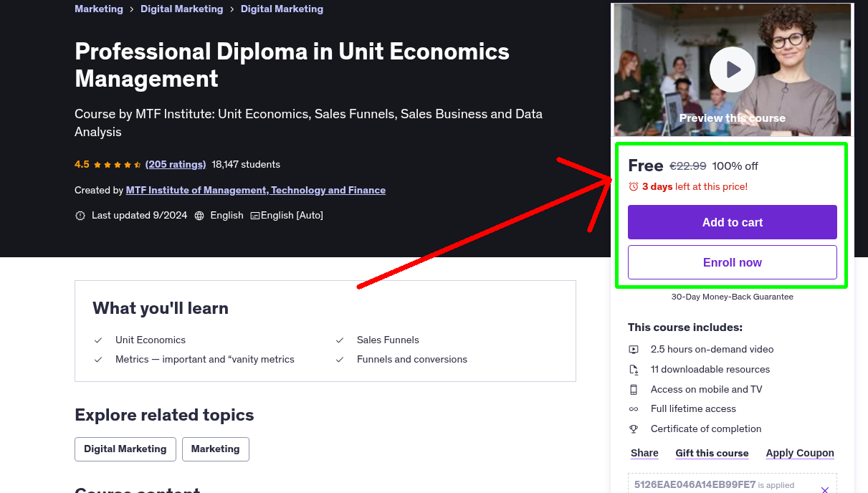Viewport: 868px width, 493px height.
Task: Click the 4.5 rating number
Action: pyautogui.click(x=82, y=164)
